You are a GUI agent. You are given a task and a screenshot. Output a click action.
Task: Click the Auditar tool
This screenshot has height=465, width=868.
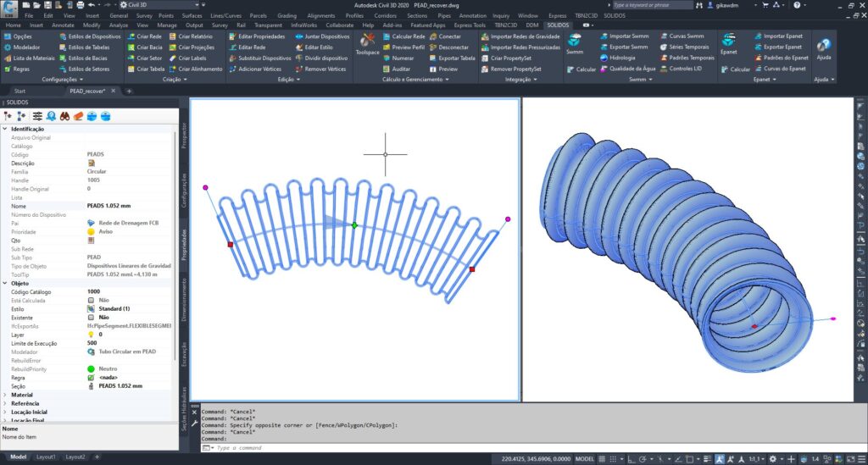coord(397,69)
